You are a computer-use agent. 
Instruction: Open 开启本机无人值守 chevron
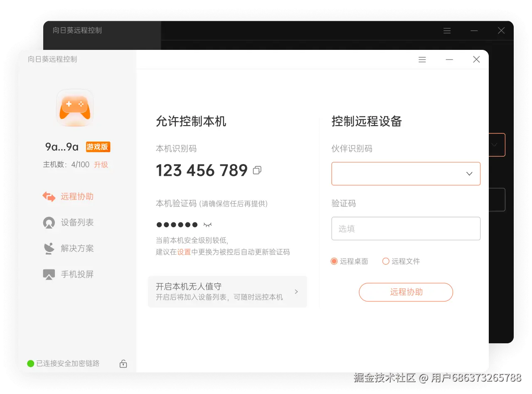click(296, 292)
